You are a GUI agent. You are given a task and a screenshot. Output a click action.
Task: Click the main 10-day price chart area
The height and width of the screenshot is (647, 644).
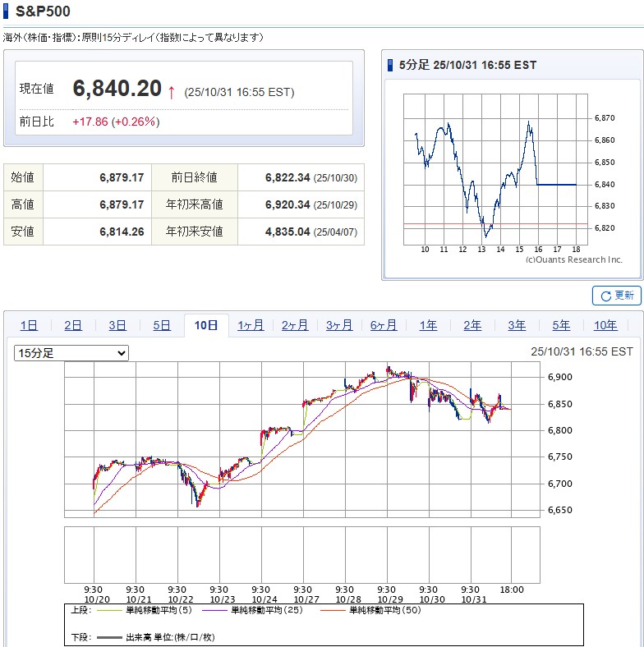pos(304,439)
